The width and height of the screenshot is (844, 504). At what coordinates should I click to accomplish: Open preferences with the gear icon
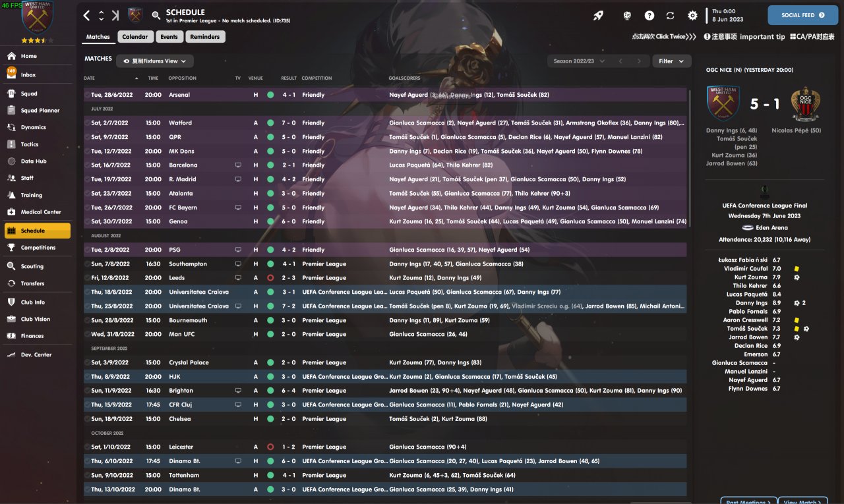(x=692, y=15)
